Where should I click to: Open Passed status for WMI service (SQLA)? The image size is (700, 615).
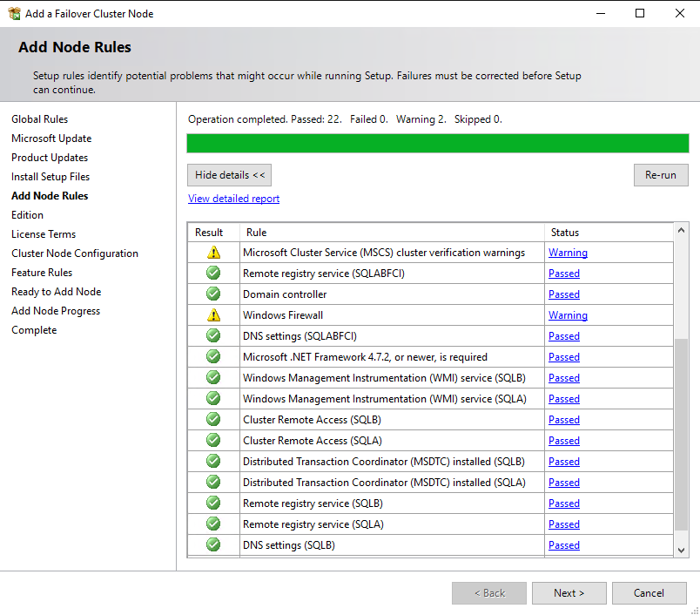pyautogui.click(x=564, y=399)
